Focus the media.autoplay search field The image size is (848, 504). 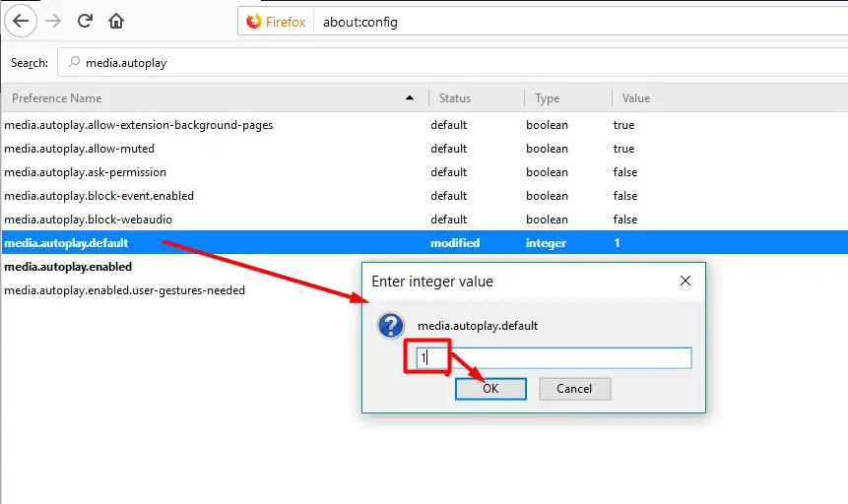(453, 62)
